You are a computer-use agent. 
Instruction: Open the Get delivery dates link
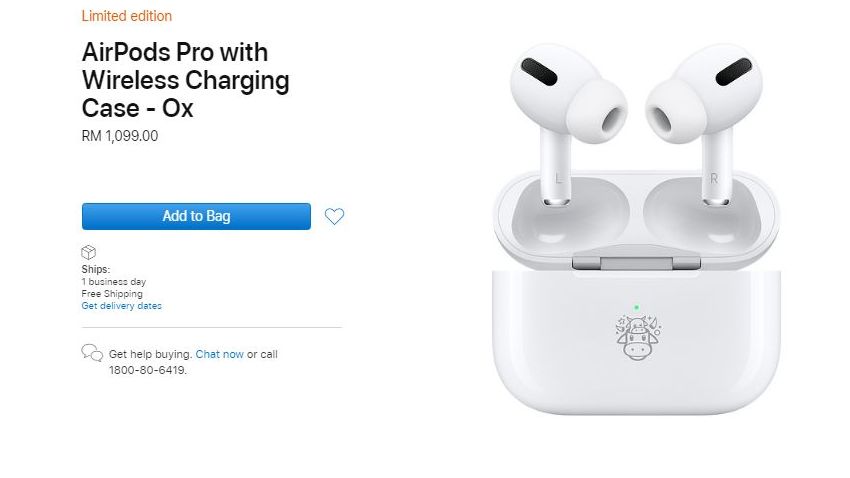point(121,306)
